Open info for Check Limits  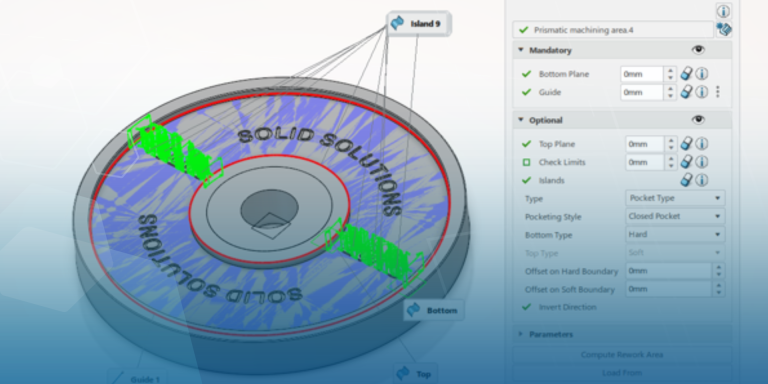702,162
